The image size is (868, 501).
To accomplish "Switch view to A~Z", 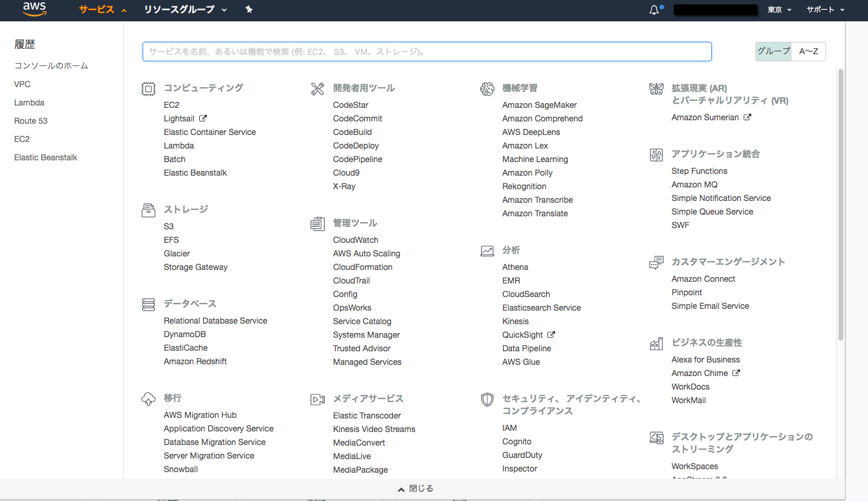I will pyautogui.click(x=808, y=51).
